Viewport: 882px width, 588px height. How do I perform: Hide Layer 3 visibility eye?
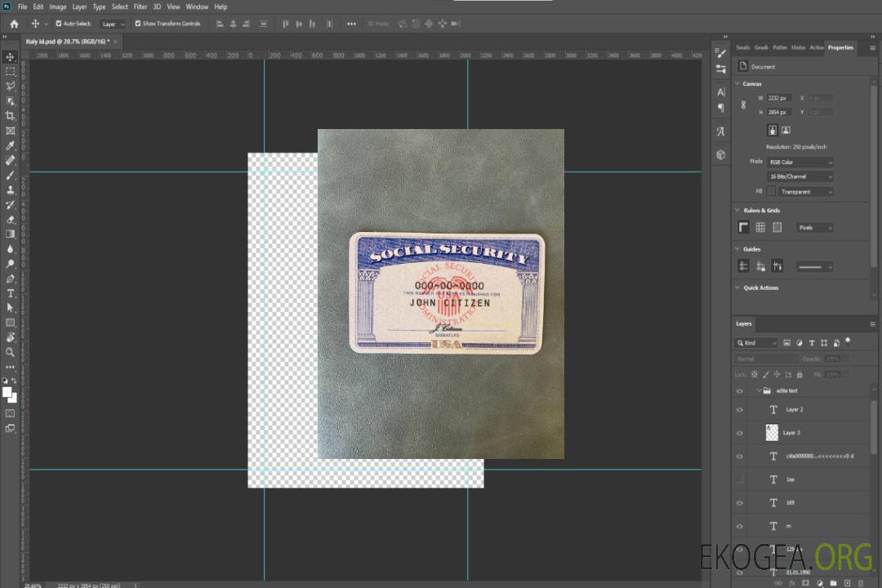point(740,434)
